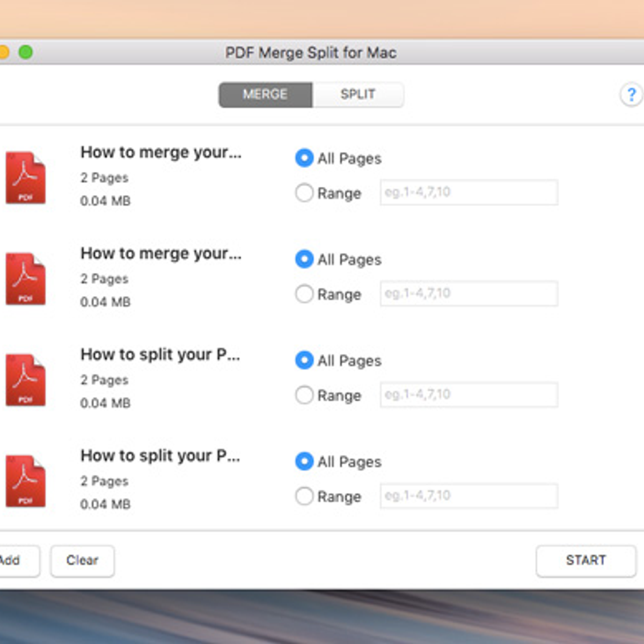
Task: Select Range for the third PDF
Action: pos(304,395)
